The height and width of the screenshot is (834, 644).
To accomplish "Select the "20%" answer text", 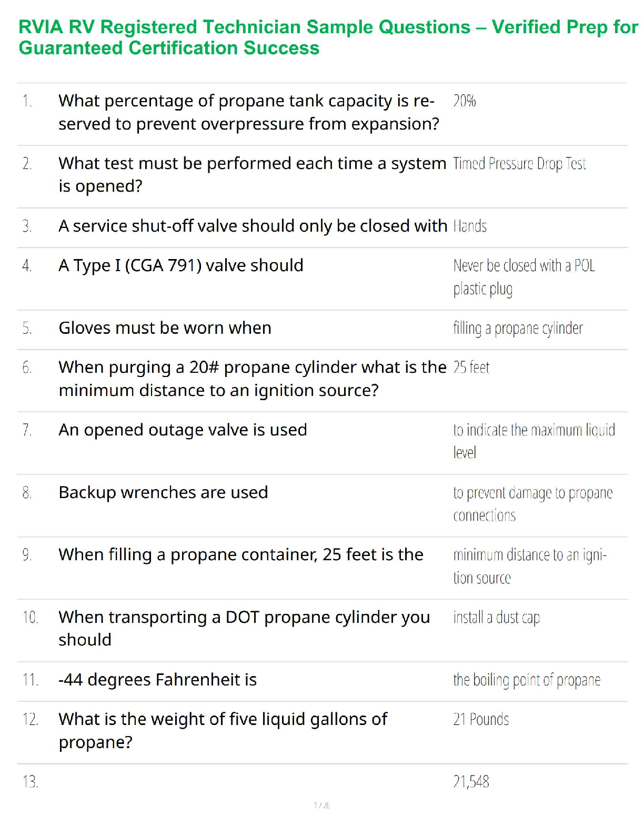I will click(x=464, y=101).
